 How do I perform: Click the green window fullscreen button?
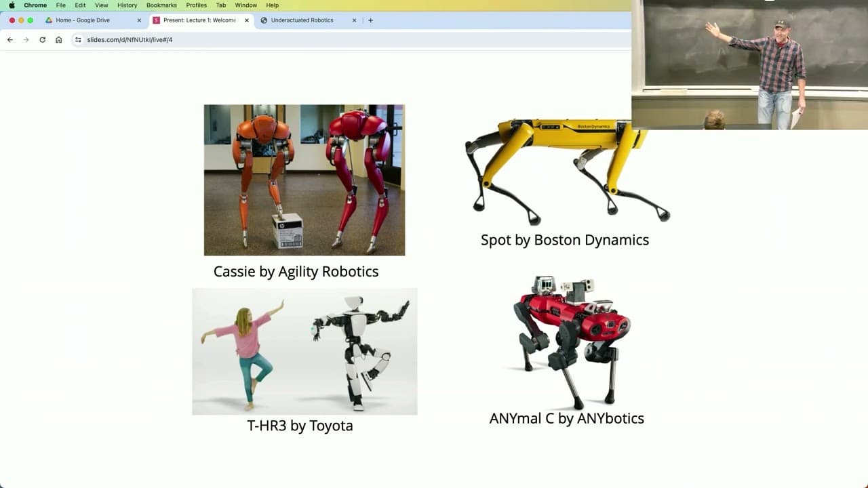pos(31,20)
